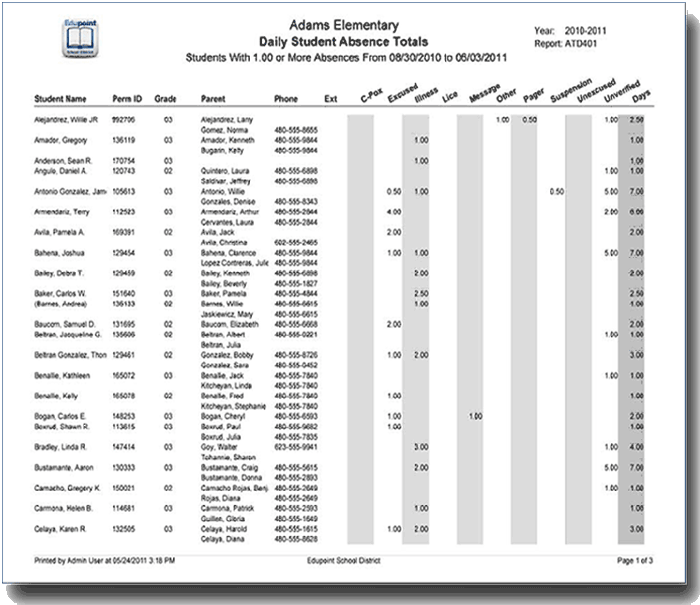The width and height of the screenshot is (700, 605).
Task: Click Perm ID 112523
Action: pos(123,212)
